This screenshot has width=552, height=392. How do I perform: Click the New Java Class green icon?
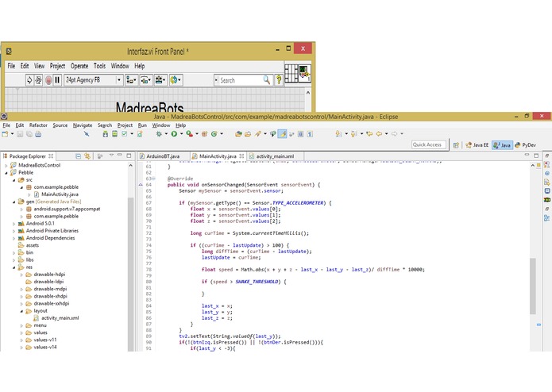click(x=214, y=134)
